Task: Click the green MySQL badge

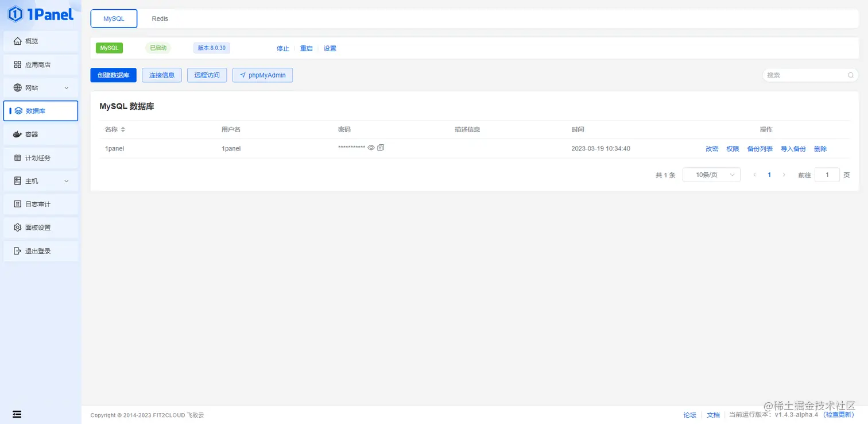Action: pos(109,48)
